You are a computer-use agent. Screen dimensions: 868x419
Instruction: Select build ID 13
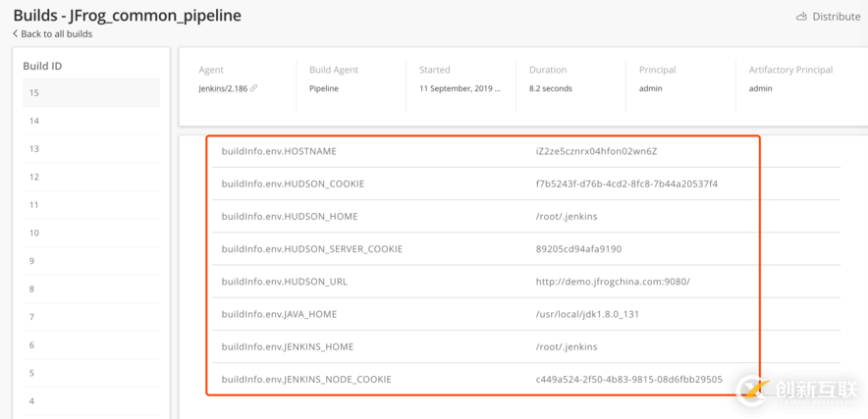pos(91,148)
